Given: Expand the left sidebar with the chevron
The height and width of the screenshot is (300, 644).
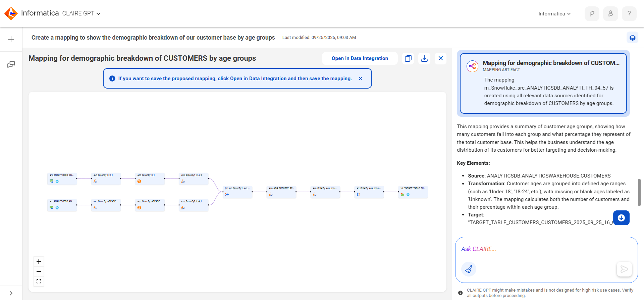Looking at the screenshot, I should pyautogui.click(x=11, y=293).
